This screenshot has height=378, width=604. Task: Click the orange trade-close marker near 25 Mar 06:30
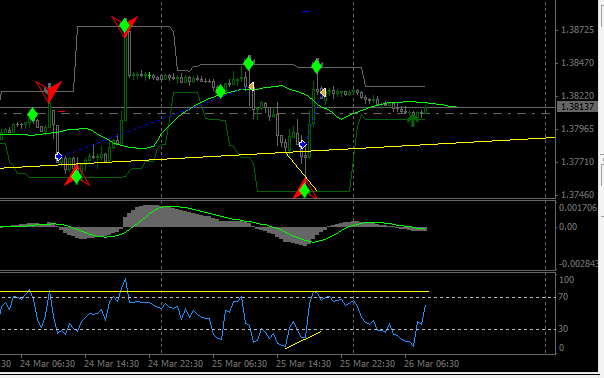252,86
